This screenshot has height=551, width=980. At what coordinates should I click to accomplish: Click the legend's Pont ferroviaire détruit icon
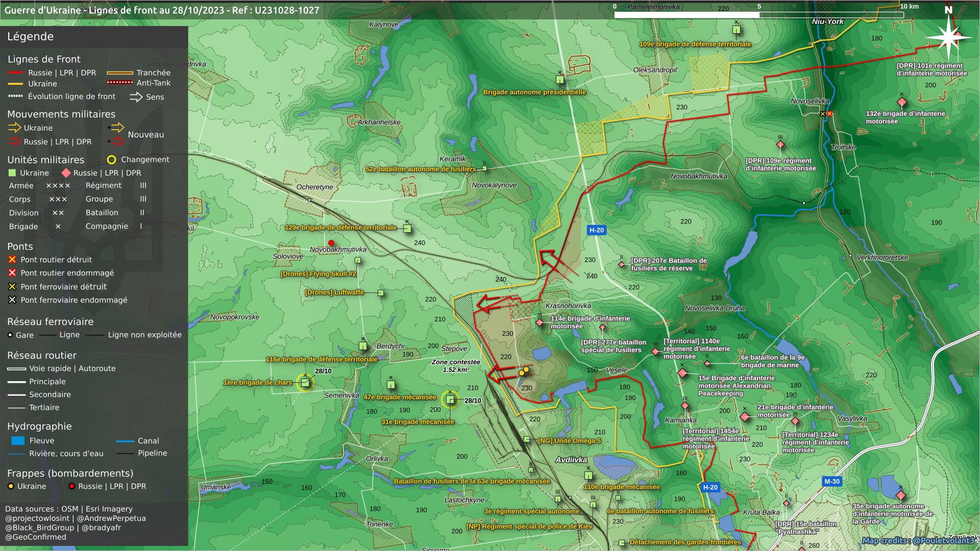click(12, 287)
